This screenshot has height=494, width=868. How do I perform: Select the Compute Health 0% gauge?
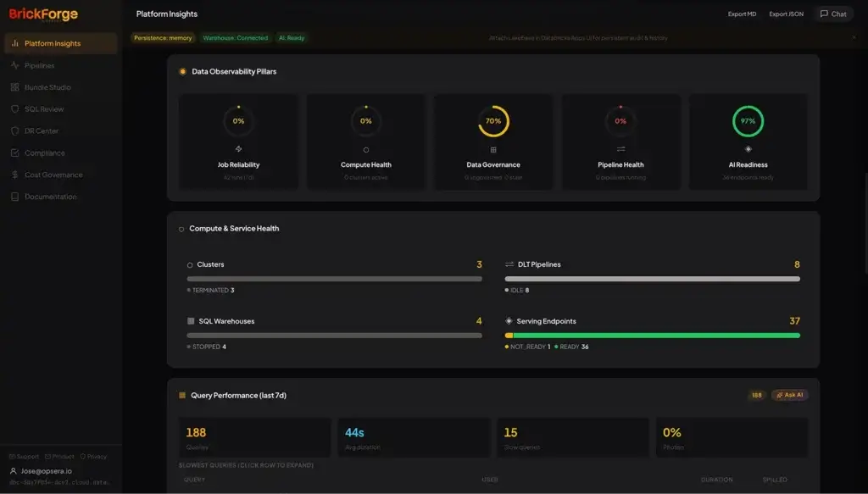366,121
